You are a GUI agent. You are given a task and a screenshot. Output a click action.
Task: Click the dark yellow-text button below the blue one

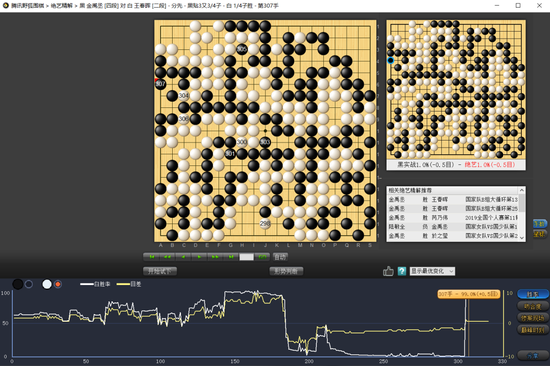coord(539,234)
